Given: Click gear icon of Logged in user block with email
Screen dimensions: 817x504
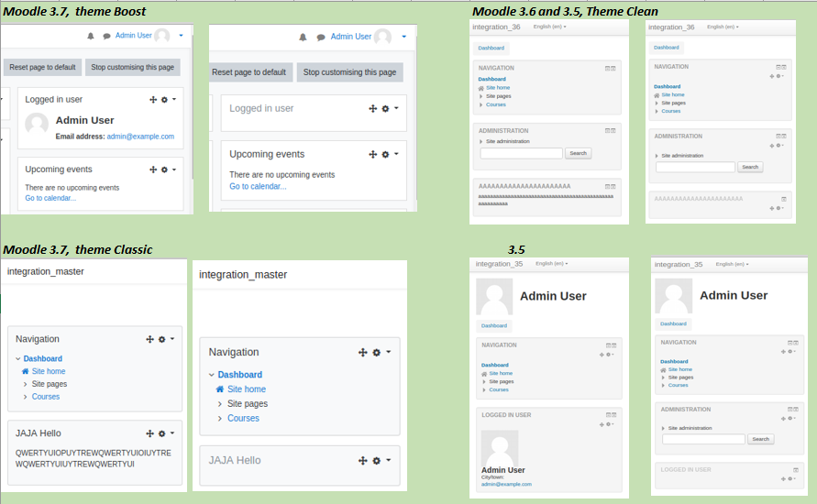Looking at the screenshot, I should point(165,100).
